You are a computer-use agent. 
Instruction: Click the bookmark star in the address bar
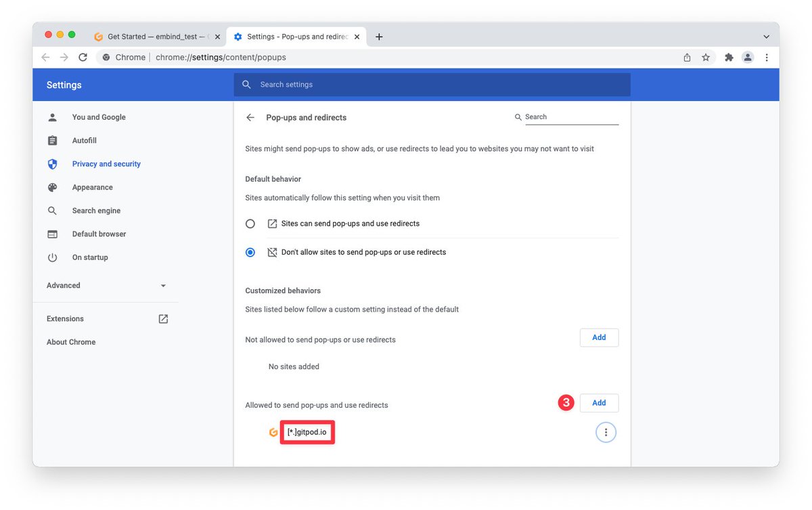tap(706, 58)
